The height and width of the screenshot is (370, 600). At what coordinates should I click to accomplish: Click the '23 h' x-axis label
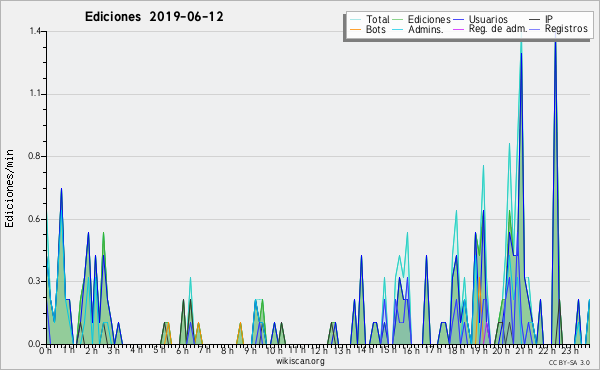coord(570,351)
